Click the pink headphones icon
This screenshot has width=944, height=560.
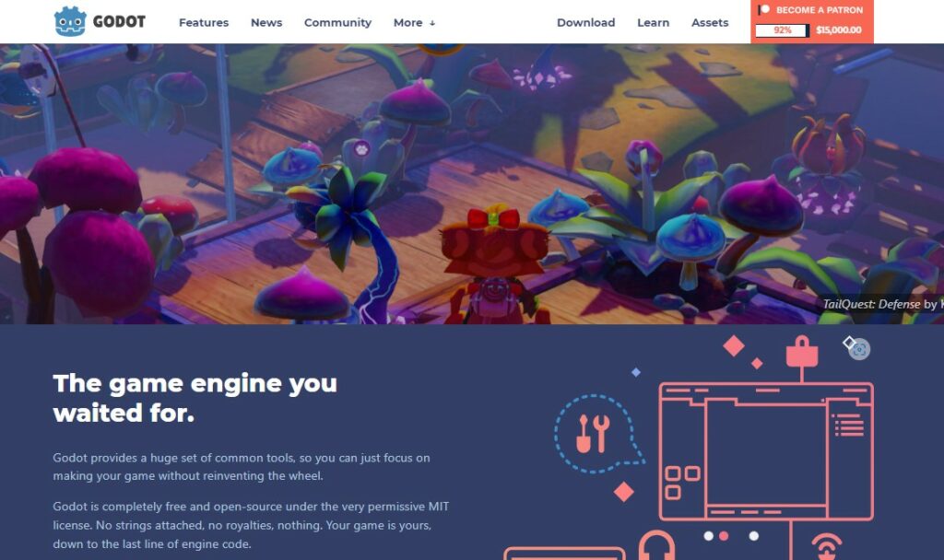pos(656,545)
